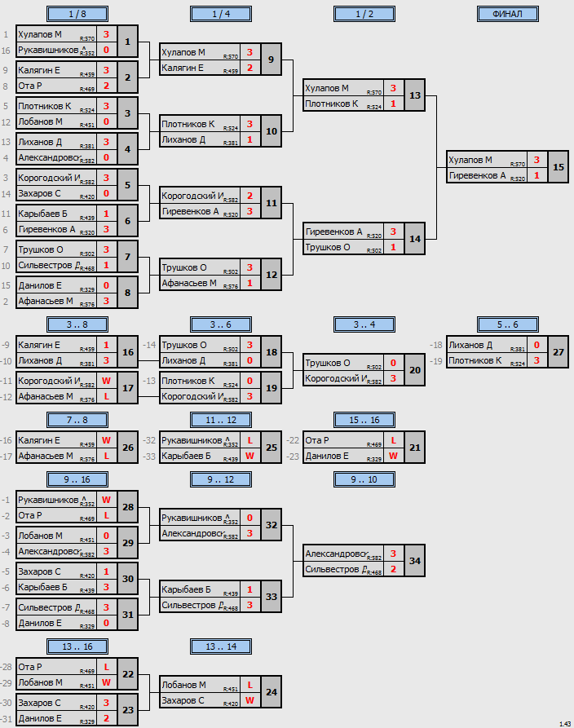
Task: Open match number 27 box
Action: [x=559, y=352]
